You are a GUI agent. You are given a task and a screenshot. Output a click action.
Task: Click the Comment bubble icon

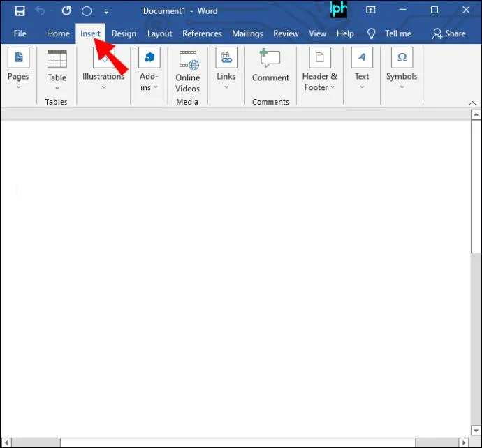pyautogui.click(x=270, y=58)
